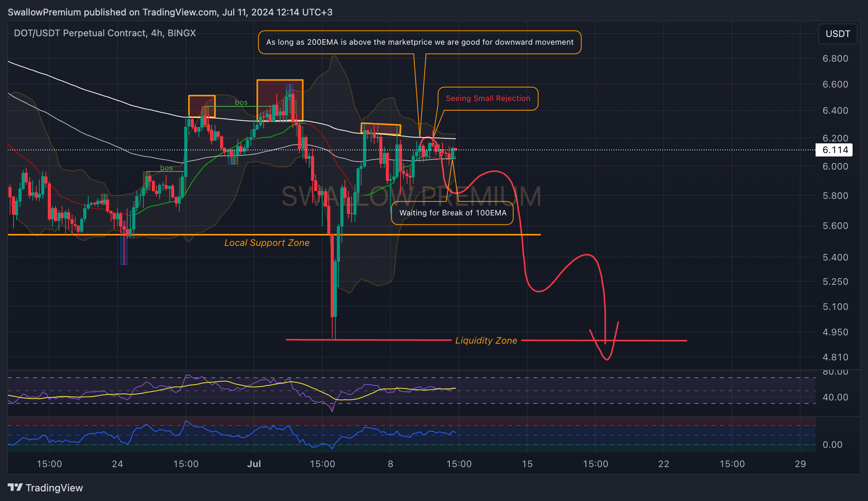Screen dimensions: 868x501
Task: Select the 200EMA downward movement callout
Action: (420, 42)
